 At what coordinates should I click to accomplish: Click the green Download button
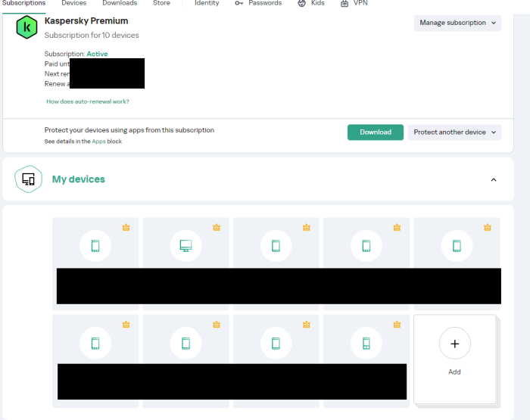point(376,132)
